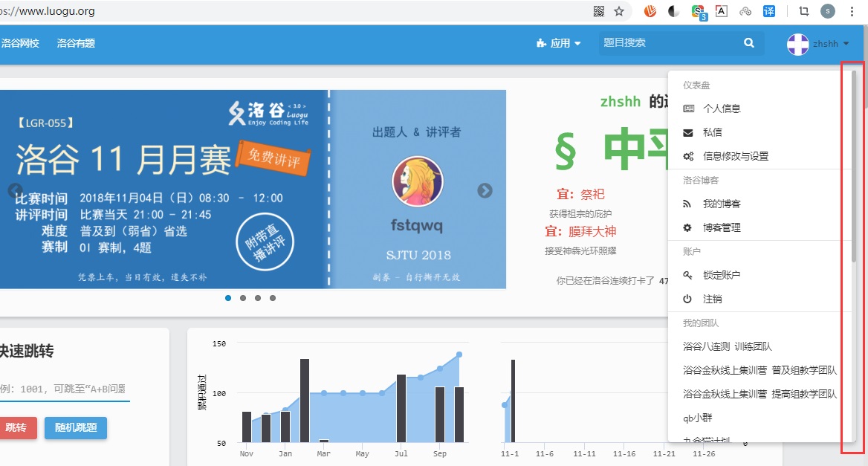Open 洛谷有题 in navigation bar
Viewport: 868px width, 466px height.
(x=76, y=43)
